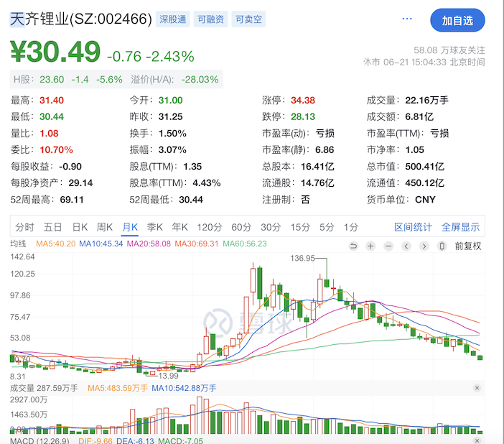
Task: Click the MA30:69.31 moving average label
Action: click(197, 244)
